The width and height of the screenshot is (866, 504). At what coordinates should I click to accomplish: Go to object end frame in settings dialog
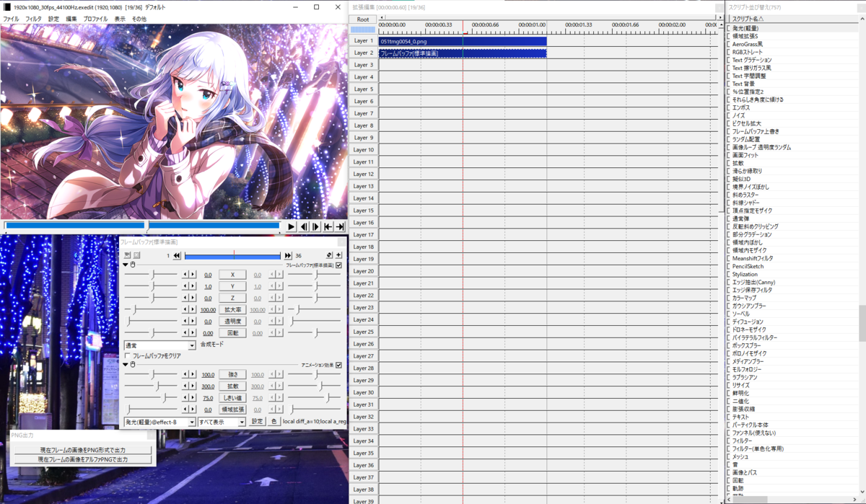[x=288, y=255]
